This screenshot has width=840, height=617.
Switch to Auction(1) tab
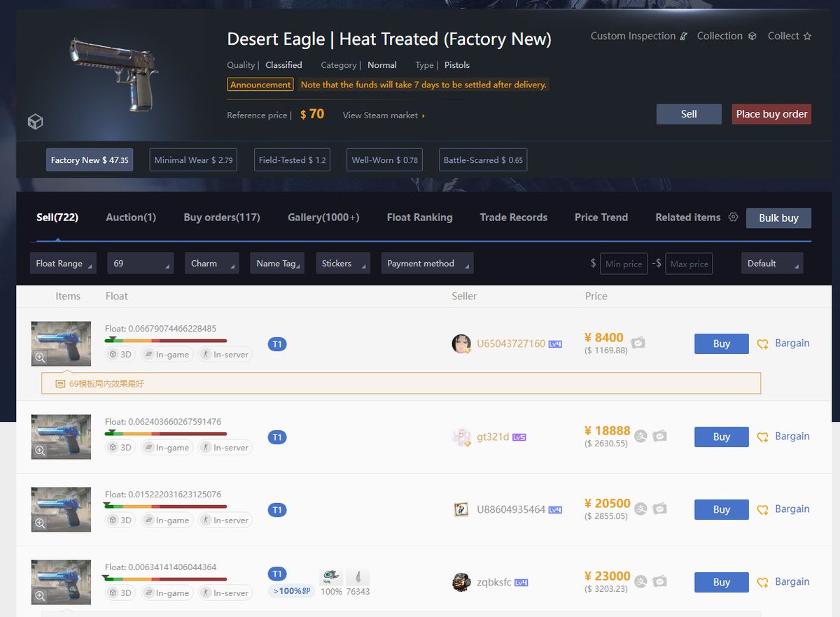click(131, 218)
